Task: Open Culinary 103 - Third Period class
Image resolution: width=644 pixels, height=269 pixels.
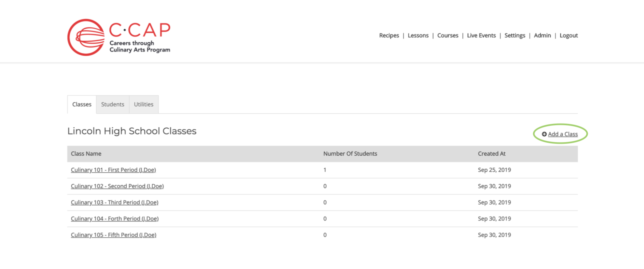Action: coord(115,203)
